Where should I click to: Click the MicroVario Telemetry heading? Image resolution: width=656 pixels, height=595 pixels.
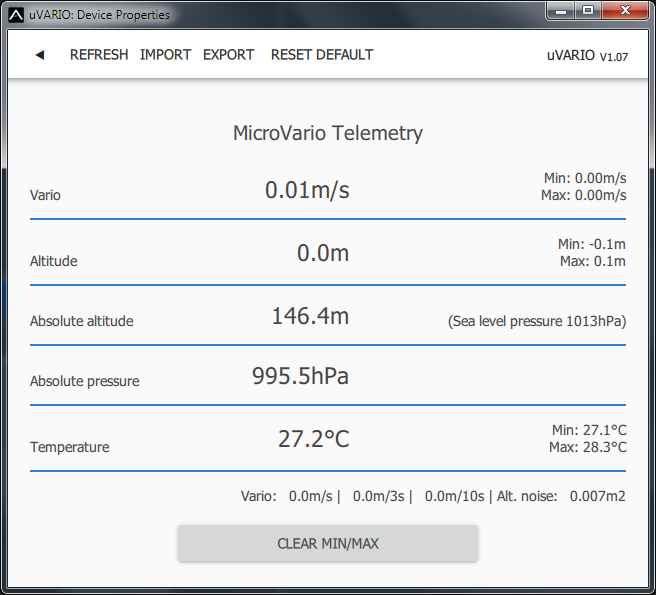[328, 133]
